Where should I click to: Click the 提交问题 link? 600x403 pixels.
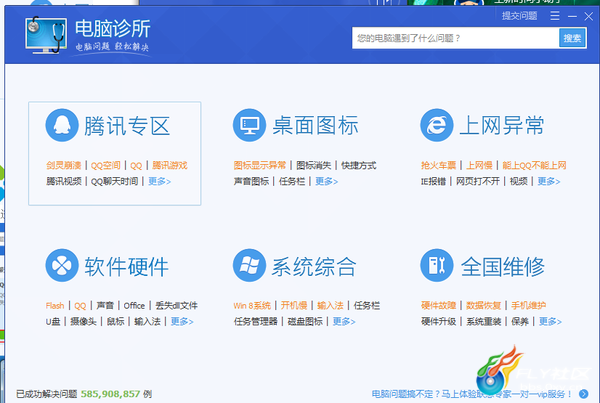click(x=520, y=16)
